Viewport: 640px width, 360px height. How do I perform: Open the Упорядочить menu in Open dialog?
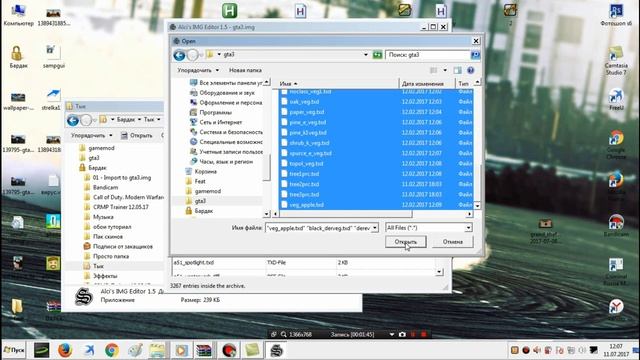198,70
